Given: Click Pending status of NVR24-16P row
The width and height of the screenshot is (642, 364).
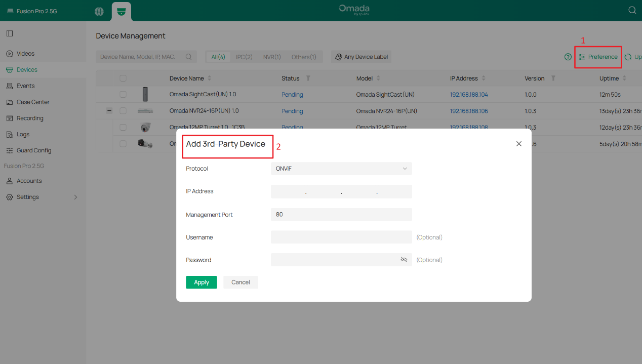Looking at the screenshot, I should [x=292, y=111].
